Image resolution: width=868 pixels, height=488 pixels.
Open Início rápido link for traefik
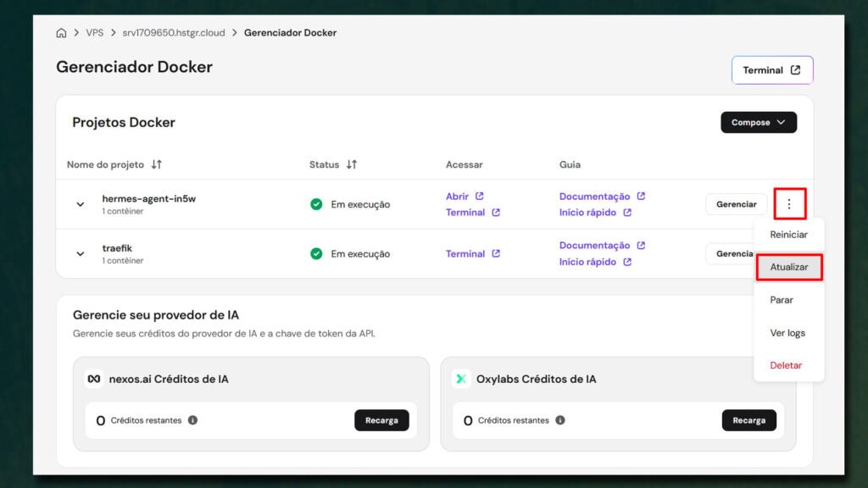click(587, 262)
